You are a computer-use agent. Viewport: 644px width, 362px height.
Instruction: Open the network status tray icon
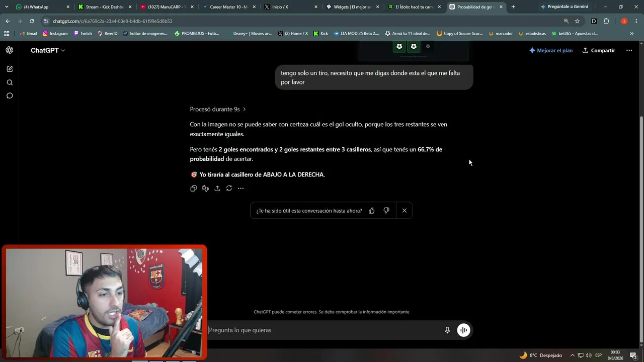pos(581,355)
